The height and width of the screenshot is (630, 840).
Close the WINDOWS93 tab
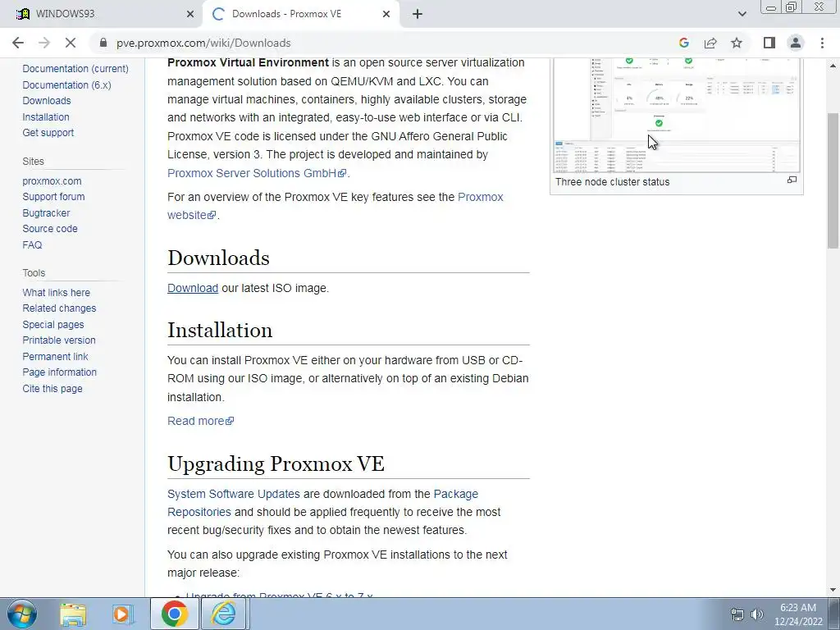click(x=190, y=14)
